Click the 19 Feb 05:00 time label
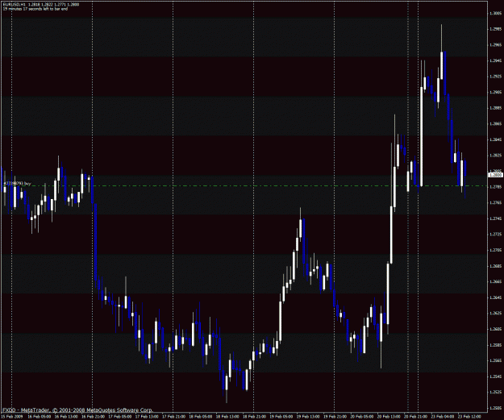The height and width of the screenshot is (420, 504). [281, 417]
